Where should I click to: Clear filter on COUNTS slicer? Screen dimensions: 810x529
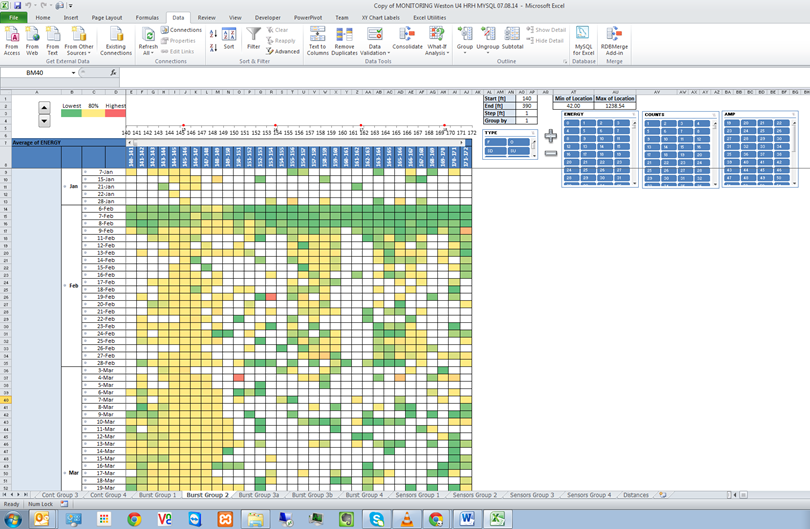coord(714,114)
